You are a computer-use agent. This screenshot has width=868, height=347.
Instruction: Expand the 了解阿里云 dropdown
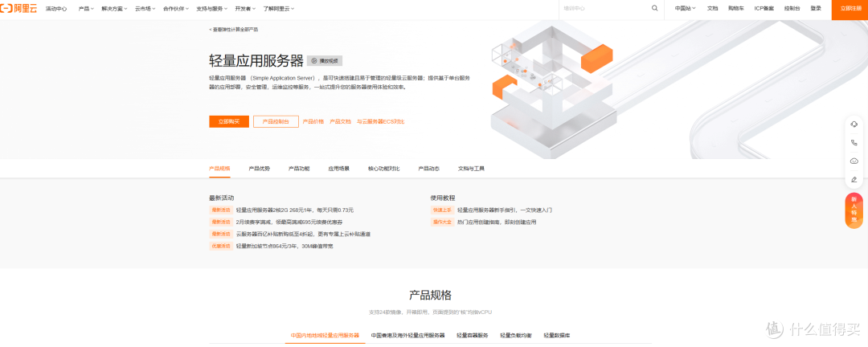(278, 9)
